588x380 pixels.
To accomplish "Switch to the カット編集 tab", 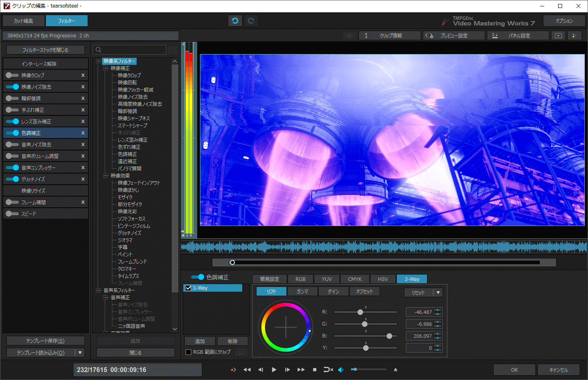I will [23, 20].
